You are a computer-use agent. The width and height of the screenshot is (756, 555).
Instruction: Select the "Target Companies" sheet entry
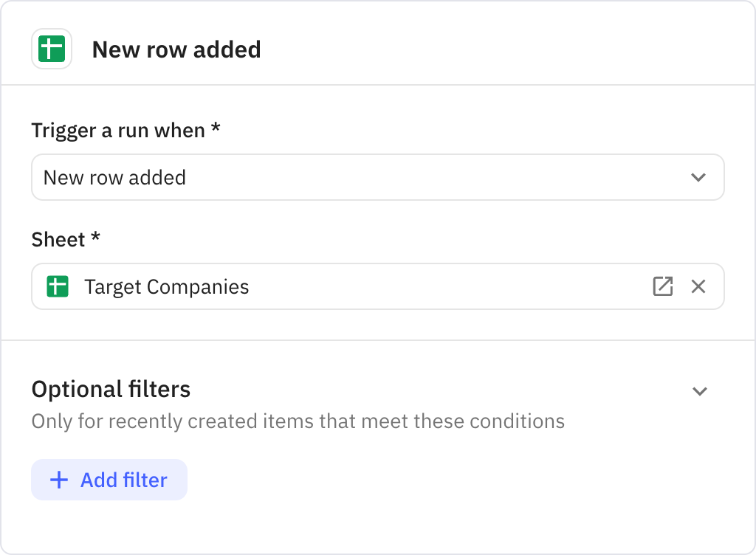click(x=167, y=286)
